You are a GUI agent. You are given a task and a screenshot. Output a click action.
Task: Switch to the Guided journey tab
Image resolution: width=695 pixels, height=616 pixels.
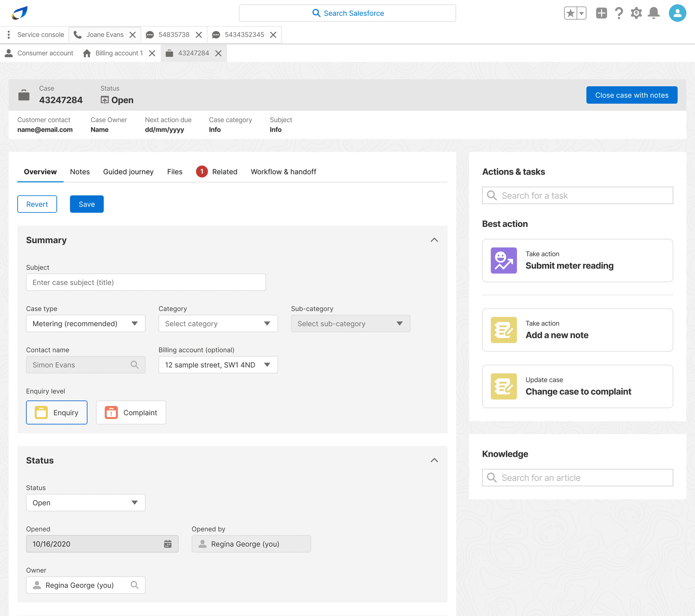[128, 172]
